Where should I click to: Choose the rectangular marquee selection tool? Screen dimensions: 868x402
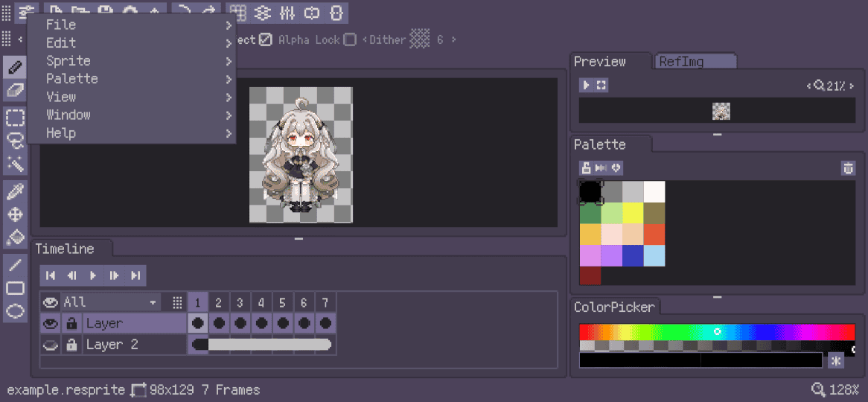15,118
